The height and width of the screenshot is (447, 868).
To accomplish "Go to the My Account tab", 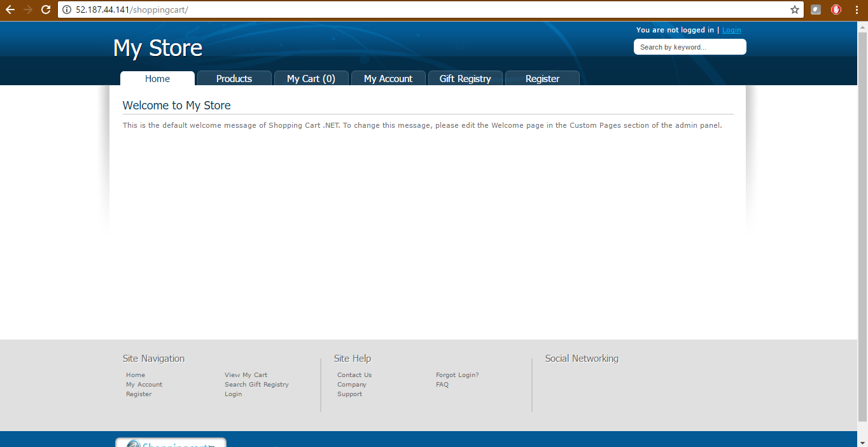I will click(388, 78).
